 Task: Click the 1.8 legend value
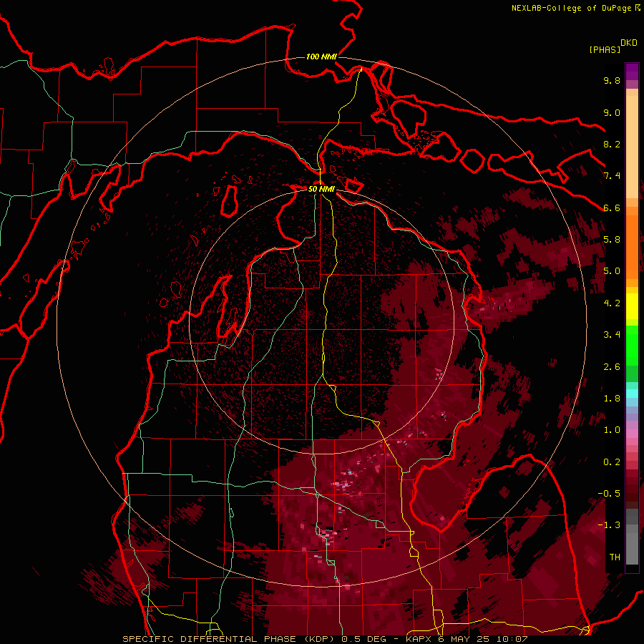612,399
